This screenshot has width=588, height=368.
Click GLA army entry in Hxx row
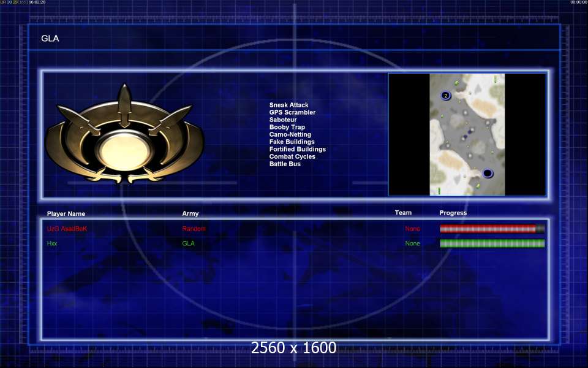pos(188,243)
